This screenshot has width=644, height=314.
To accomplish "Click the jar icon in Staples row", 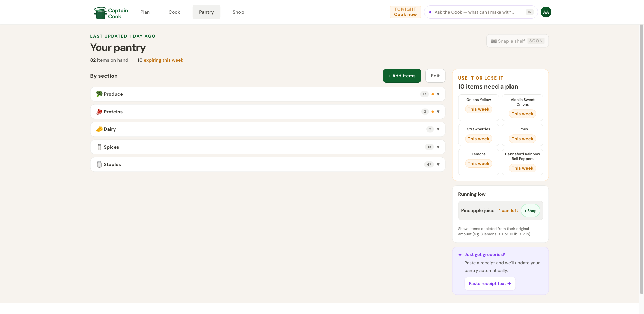I will point(99,164).
